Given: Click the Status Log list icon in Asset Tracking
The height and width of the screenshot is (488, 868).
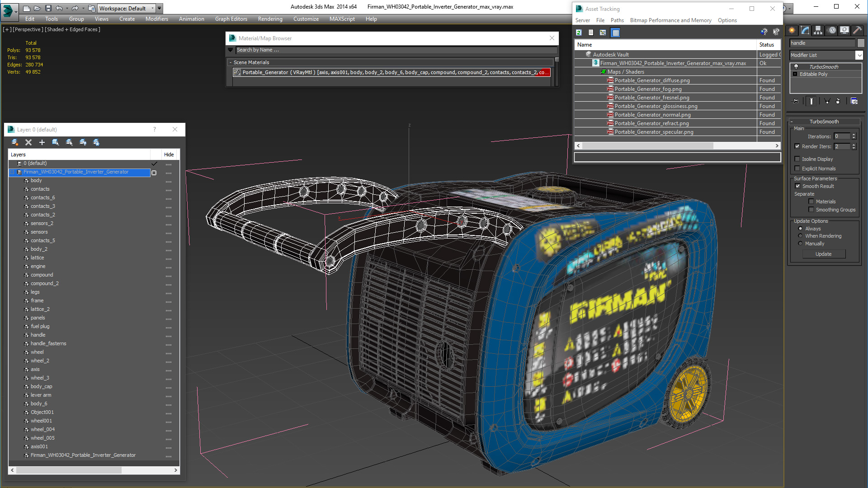Looking at the screenshot, I should tap(591, 33).
